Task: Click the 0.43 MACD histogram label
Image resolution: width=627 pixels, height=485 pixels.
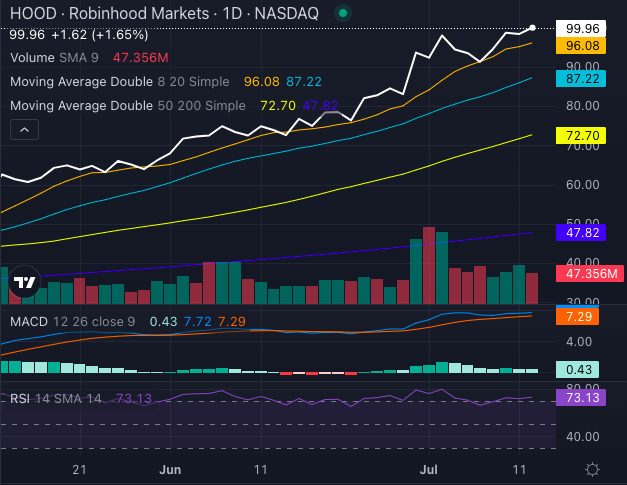Action: (x=577, y=369)
